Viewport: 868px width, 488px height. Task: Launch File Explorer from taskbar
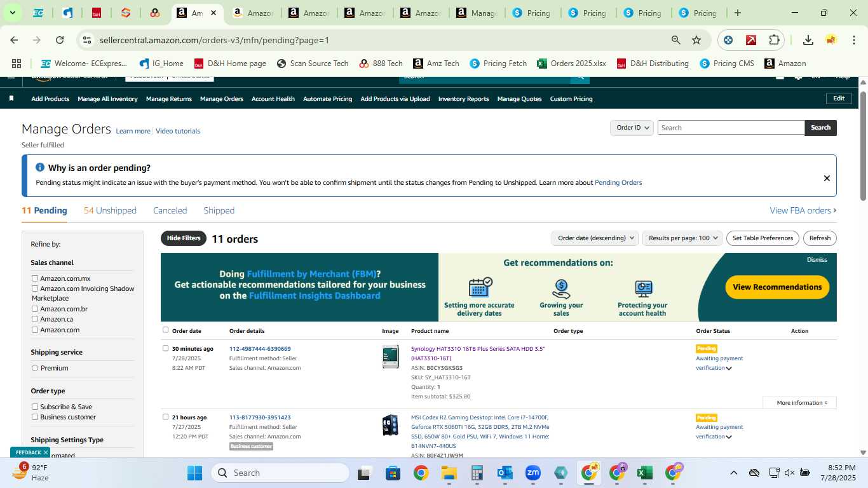click(449, 473)
